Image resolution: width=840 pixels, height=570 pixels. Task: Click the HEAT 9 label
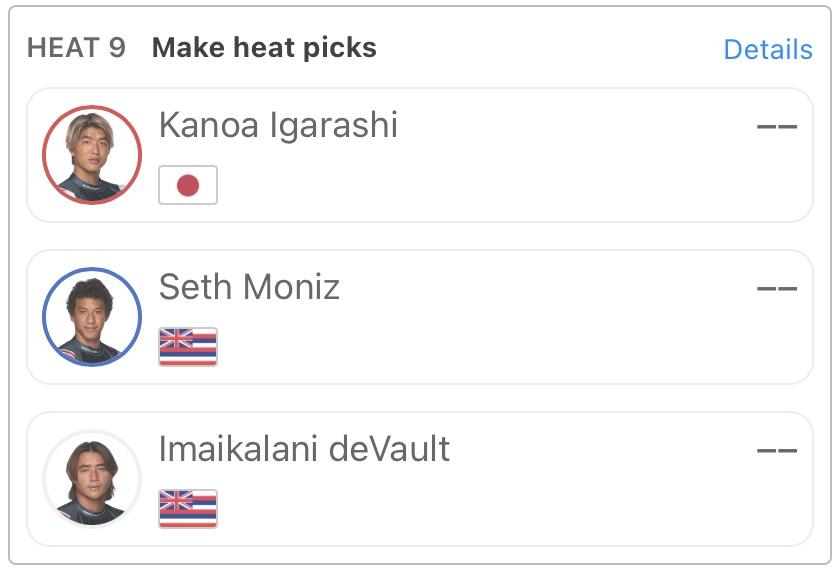tap(76, 48)
